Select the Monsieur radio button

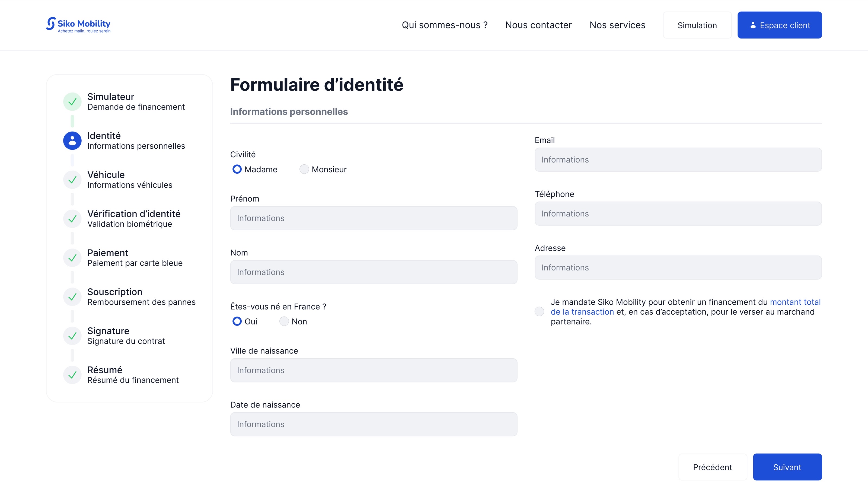(304, 169)
